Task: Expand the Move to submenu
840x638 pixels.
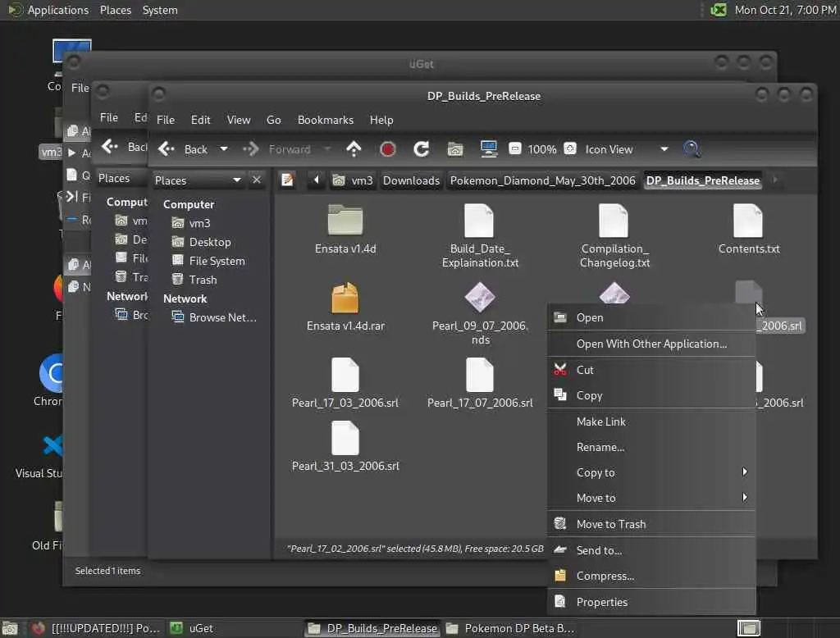Action: click(x=651, y=499)
